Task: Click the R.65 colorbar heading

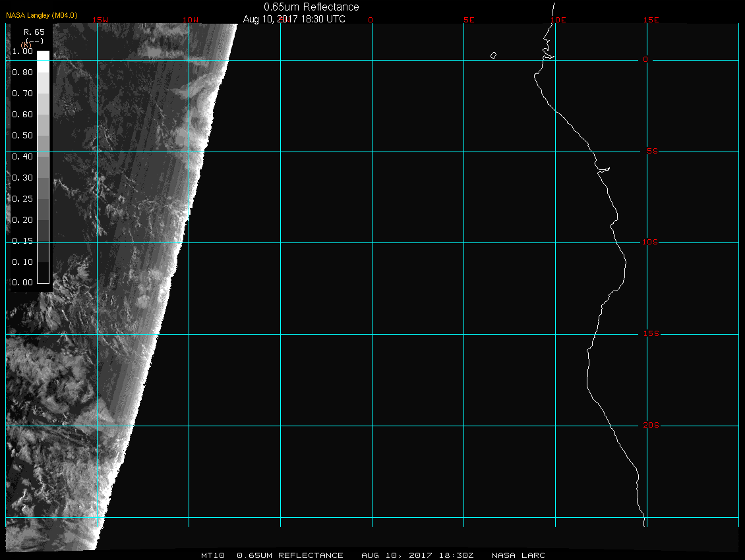Action: [34, 32]
